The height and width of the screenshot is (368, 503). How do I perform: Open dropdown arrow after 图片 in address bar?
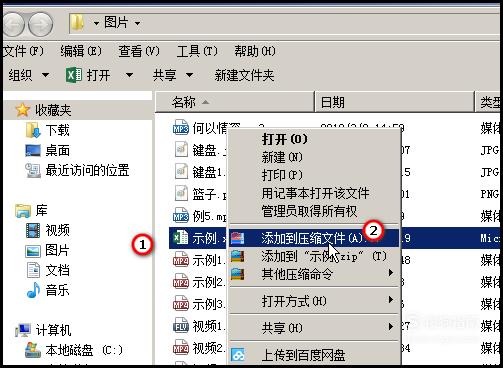click(x=137, y=24)
